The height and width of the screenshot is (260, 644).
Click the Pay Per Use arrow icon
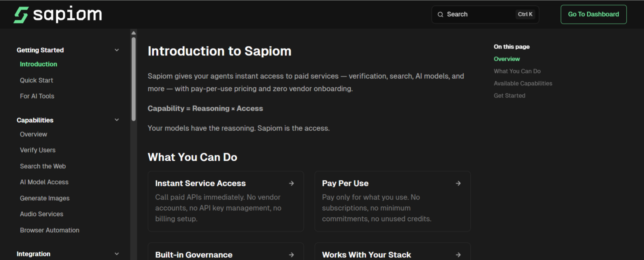[458, 183]
